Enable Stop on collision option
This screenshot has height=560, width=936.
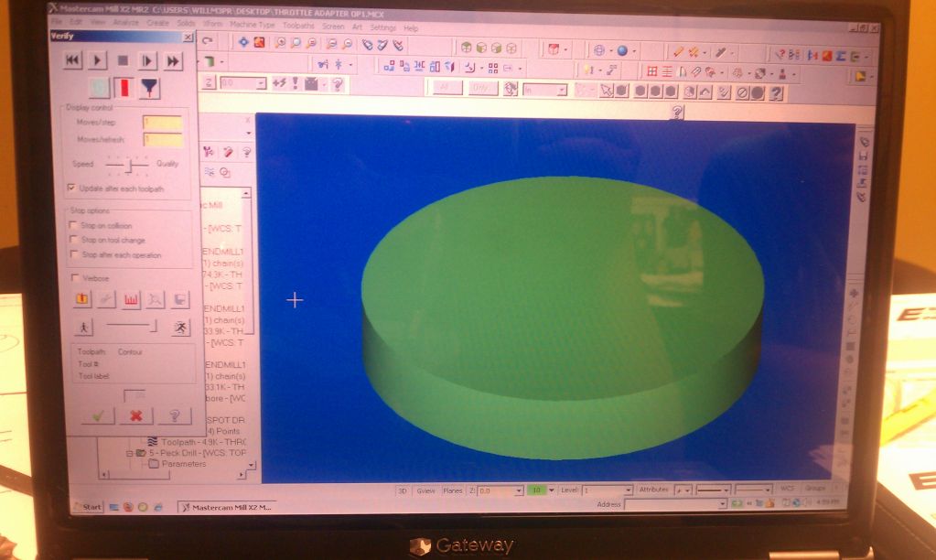(73, 225)
